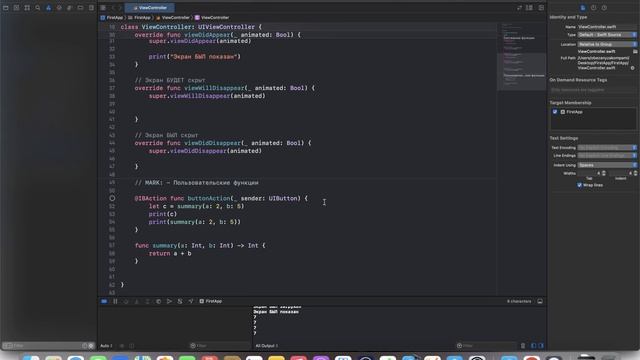Open the Indent Using dropdown Spaces
The image size is (640, 360).
[x=607, y=165]
